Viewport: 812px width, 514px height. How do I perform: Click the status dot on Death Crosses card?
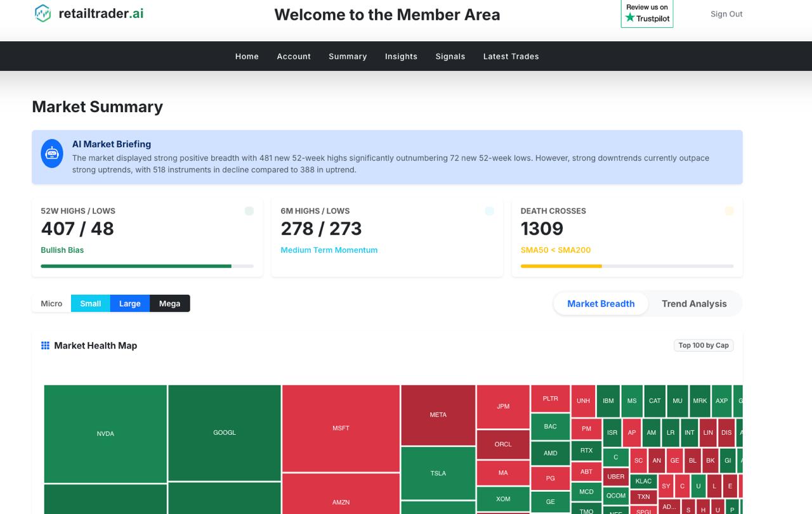click(730, 211)
